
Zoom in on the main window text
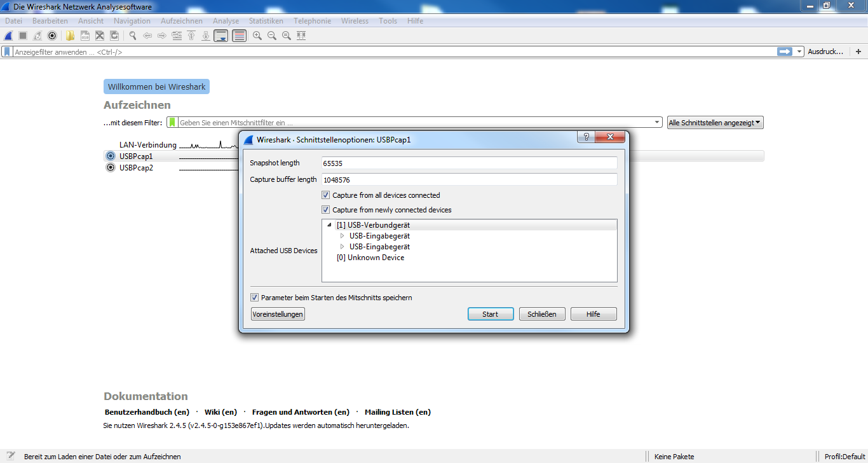point(257,36)
